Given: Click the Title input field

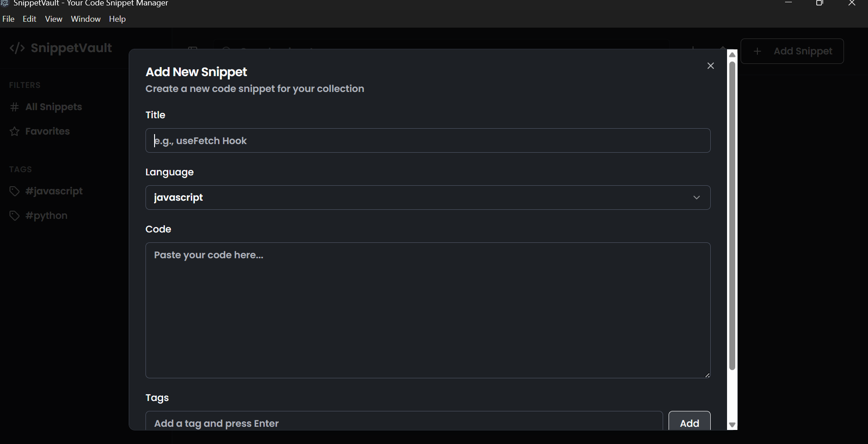Looking at the screenshot, I should pyautogui.click(x=427, y=140).
